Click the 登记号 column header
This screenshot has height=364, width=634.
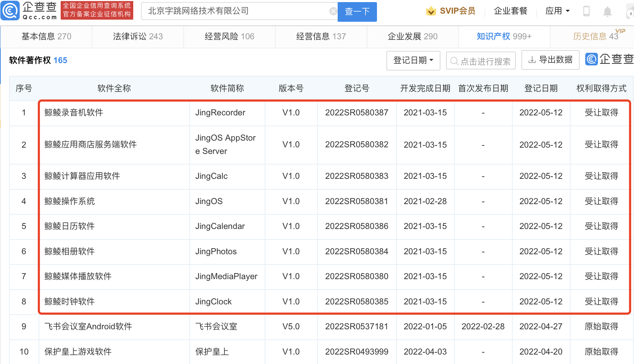click(357, 88)
